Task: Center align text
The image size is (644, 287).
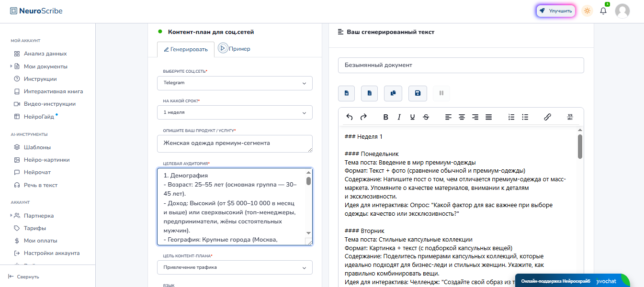Action: [462, 117]
